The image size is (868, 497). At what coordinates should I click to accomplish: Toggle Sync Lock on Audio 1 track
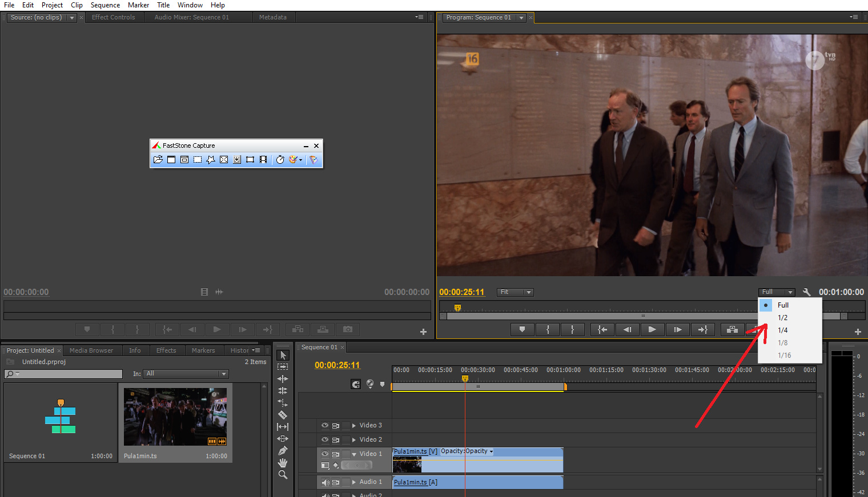point(336,482)
